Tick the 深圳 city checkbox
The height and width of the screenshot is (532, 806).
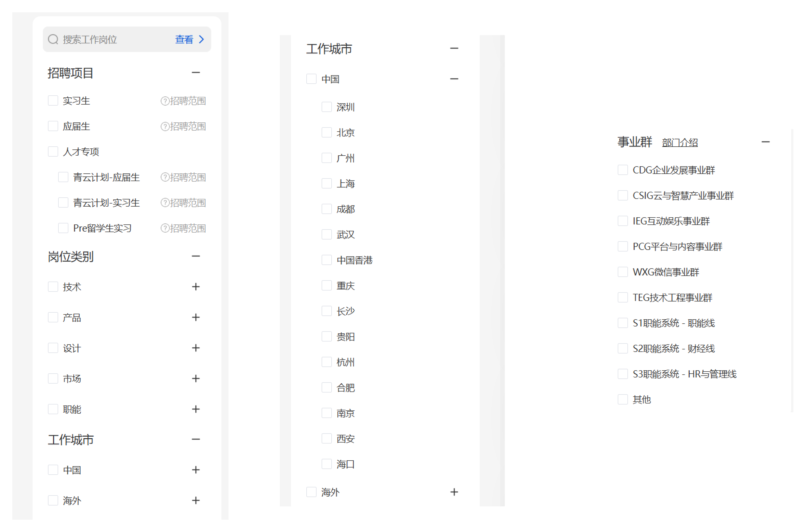326,107
